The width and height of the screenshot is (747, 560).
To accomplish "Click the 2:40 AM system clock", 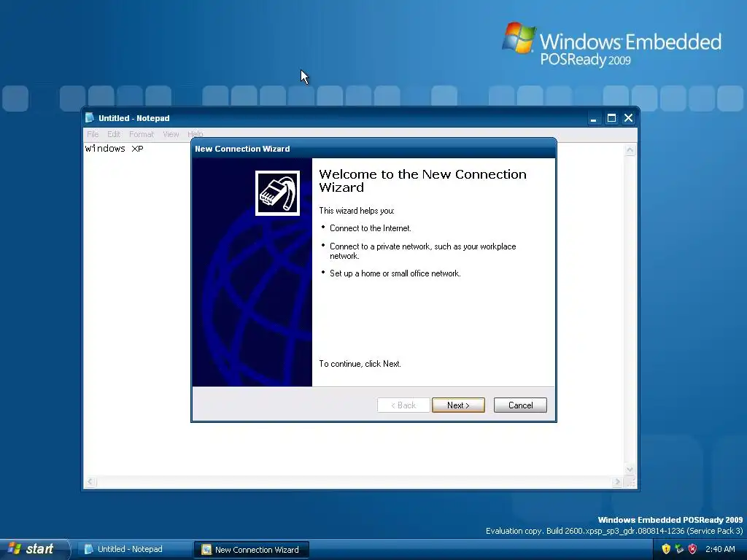I will click(x=720, y=549).
